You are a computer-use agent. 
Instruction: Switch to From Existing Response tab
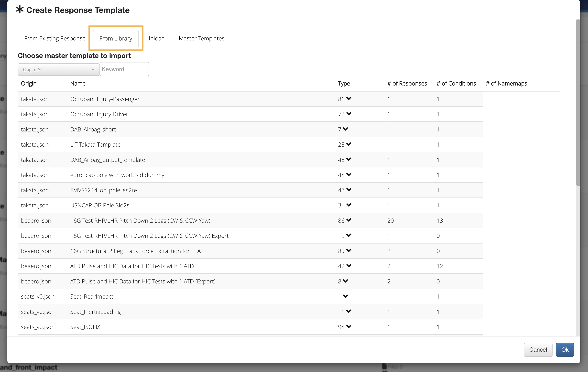(55, 38)
